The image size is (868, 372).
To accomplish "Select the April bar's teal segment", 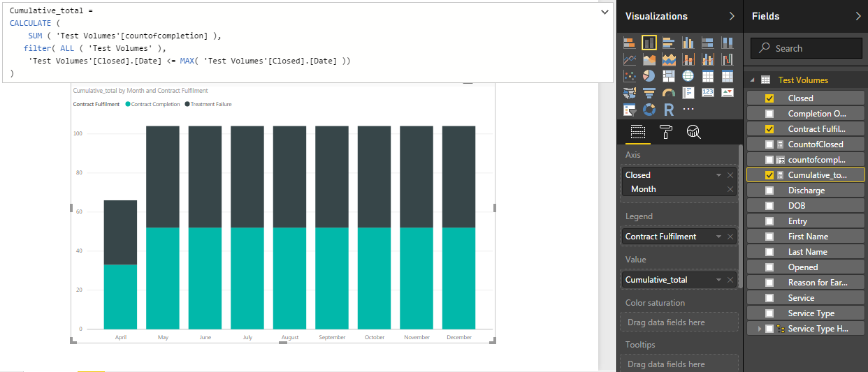I will coord(120,297).
